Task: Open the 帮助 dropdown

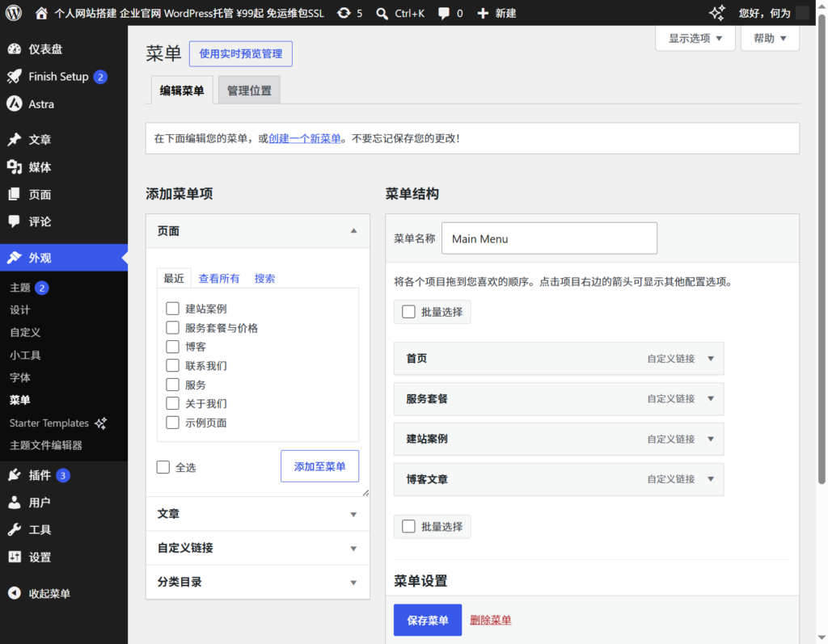Action: 770,38
